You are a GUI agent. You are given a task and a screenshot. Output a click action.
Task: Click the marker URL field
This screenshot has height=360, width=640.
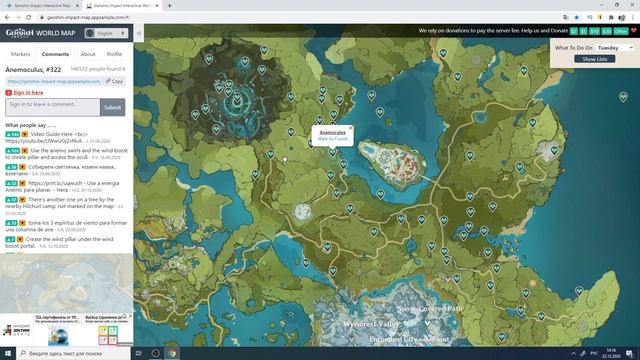click(x=53, y=81)
